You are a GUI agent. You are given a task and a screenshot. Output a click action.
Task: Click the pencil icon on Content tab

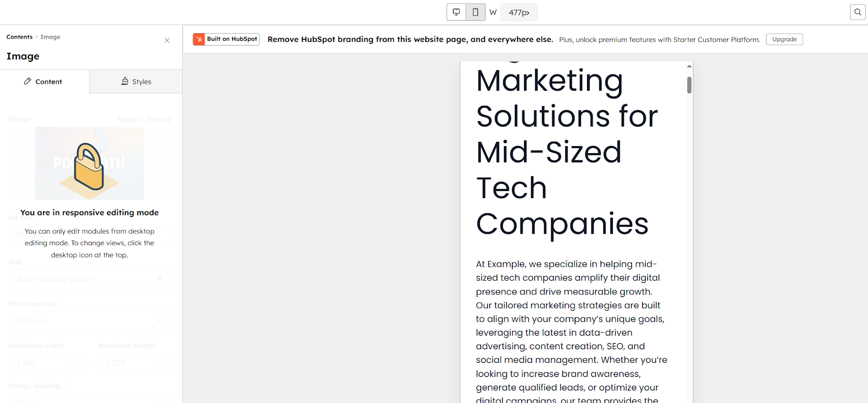click(x=28, y=81)
